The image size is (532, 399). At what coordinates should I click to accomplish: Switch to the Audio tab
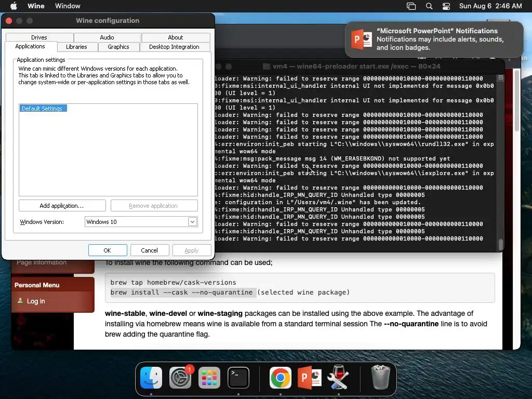[107, 37]
